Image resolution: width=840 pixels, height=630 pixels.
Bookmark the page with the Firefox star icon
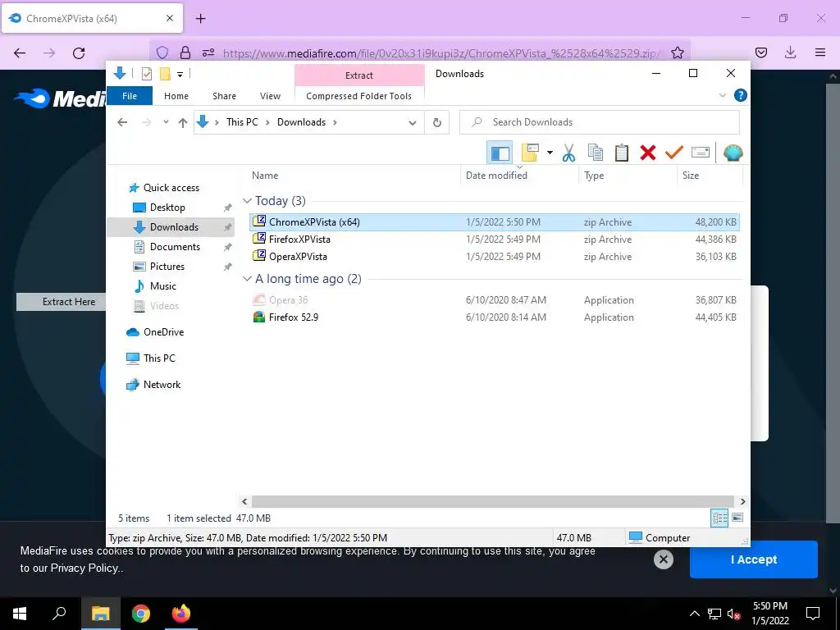pos(677,52)
